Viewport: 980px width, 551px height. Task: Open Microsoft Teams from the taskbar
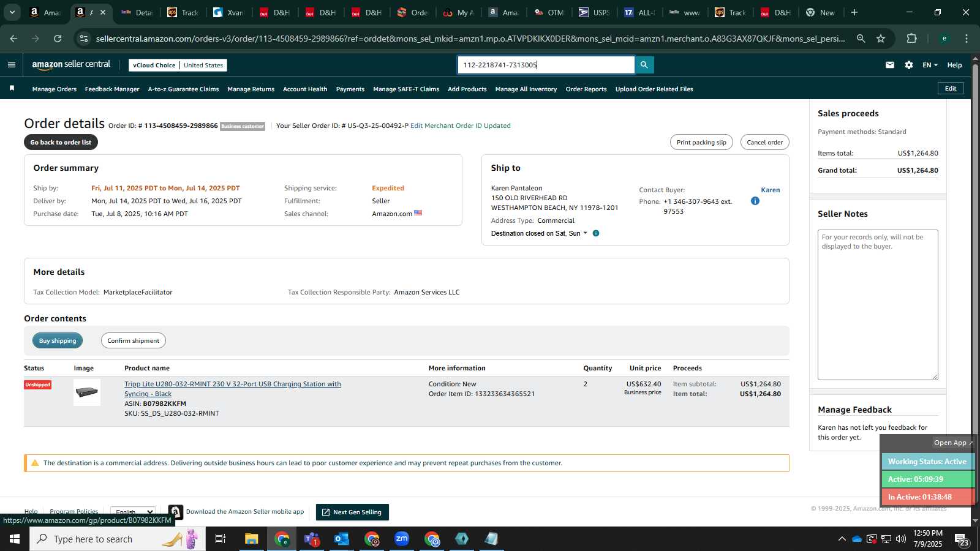coord(312,539)
